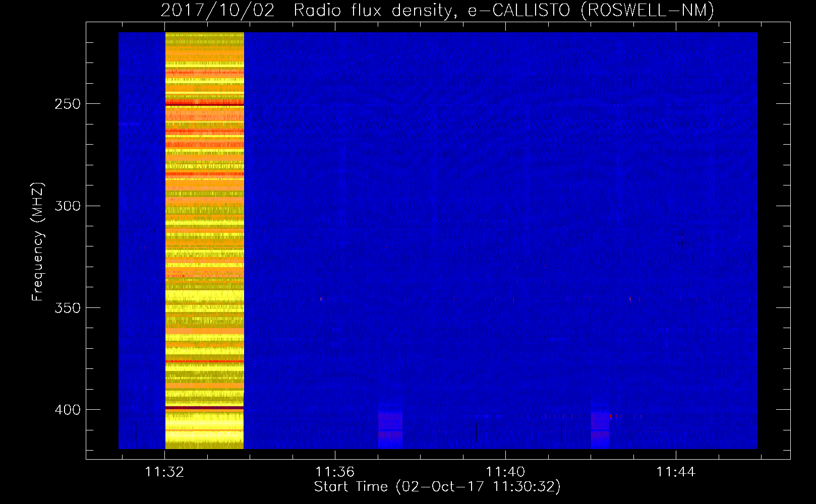Select the 'Frequency (MHZ)' axis label

point(38,242)
